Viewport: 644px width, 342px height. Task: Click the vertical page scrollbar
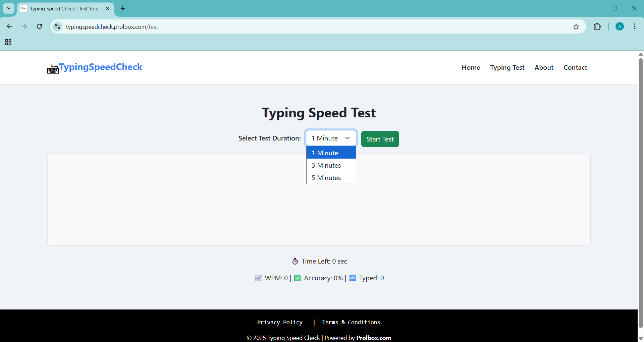click(x=641, y=191)
